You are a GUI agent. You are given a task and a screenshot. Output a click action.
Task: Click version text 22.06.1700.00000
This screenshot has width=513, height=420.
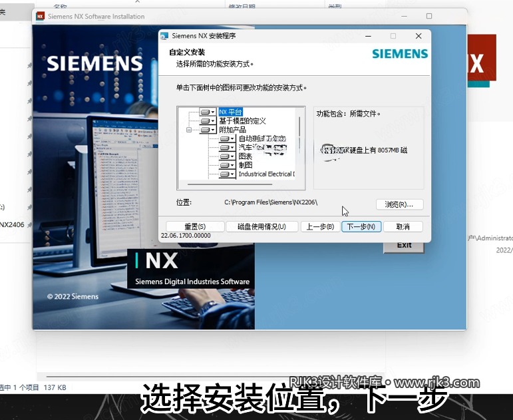pyautogui.click(x=186, y=236)
